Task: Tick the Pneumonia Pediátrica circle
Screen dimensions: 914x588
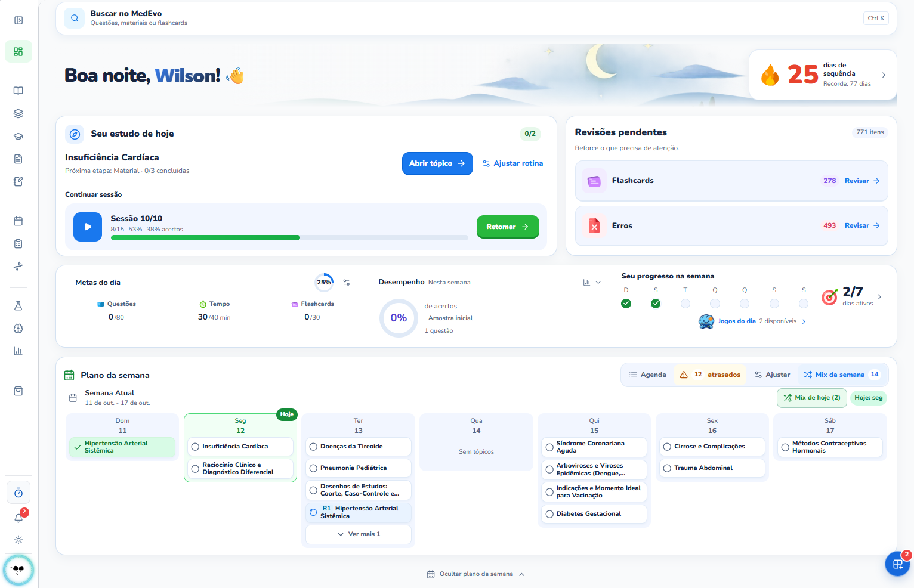Action: [x=313, y=468]
